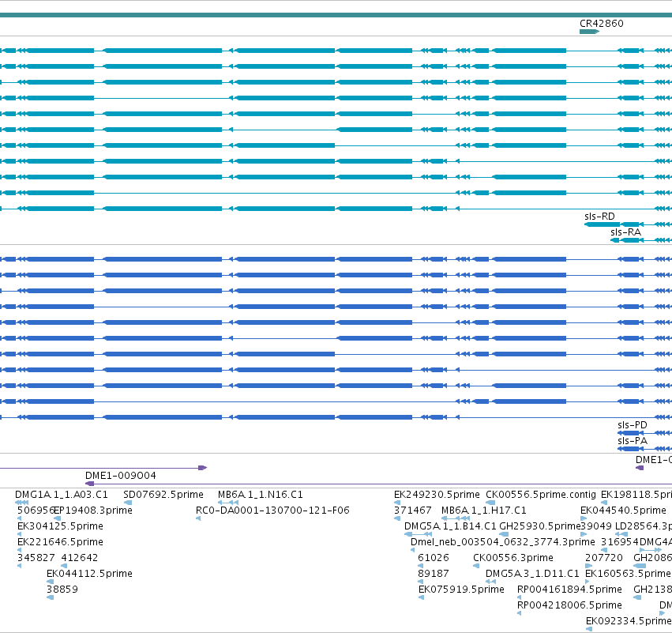The width and height of the screenshot is (672, 633).
Task: Select the EK249230.5prime EST label
Action: (437, 495)
